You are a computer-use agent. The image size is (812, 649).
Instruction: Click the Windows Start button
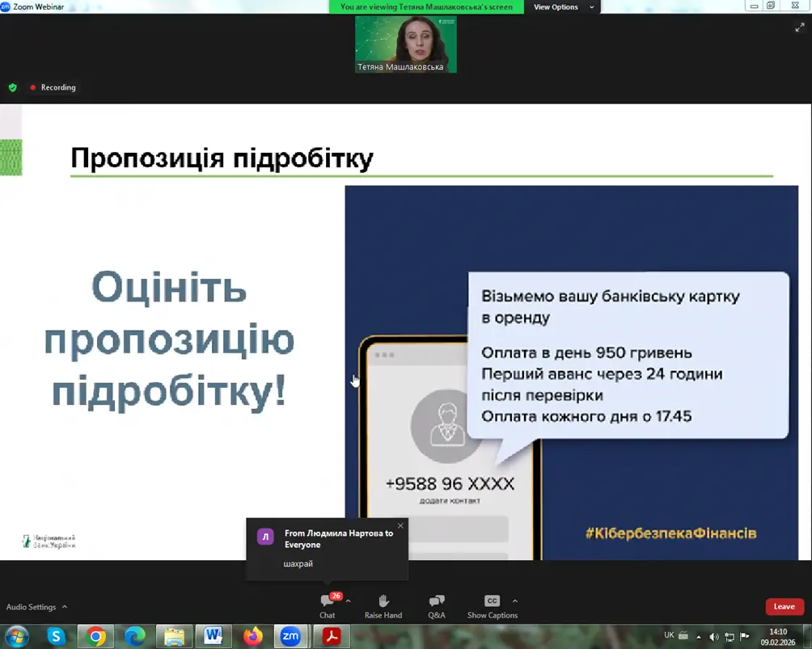click(17, 636)
